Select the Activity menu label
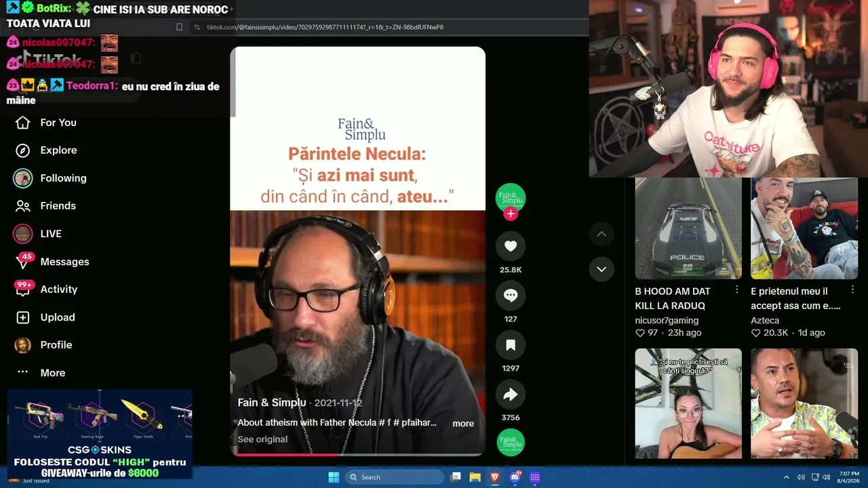Viewport: 868px width, 488px height. tap(59, 289)
